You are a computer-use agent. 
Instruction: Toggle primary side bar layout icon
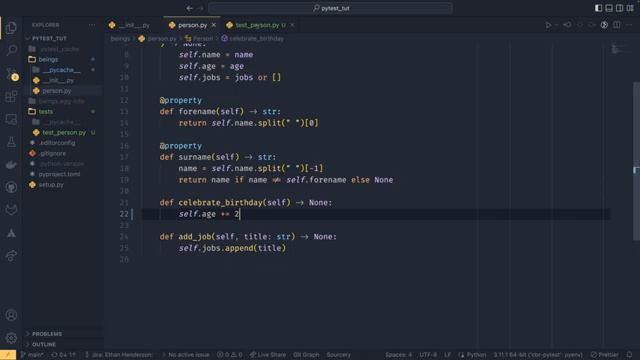tap(598, 8)
